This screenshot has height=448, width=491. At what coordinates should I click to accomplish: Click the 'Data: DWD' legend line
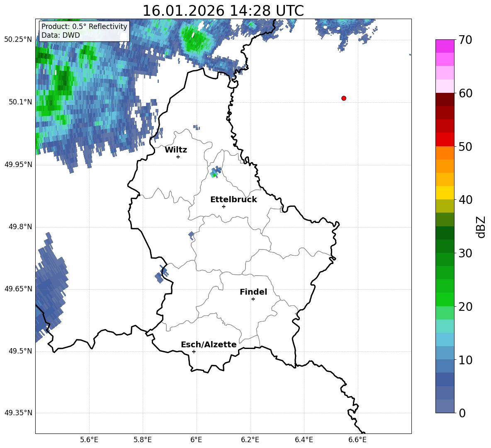[x=61, y=35]
